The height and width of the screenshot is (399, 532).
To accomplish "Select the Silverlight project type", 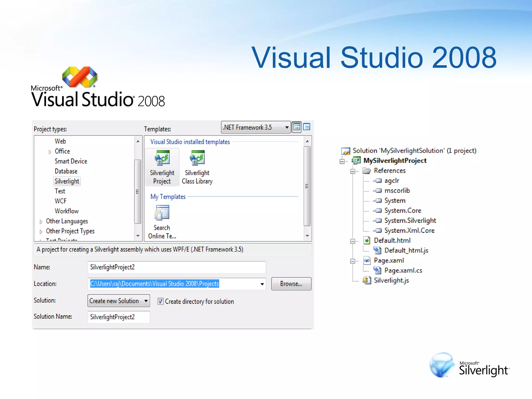I will [x=67, y=181].
